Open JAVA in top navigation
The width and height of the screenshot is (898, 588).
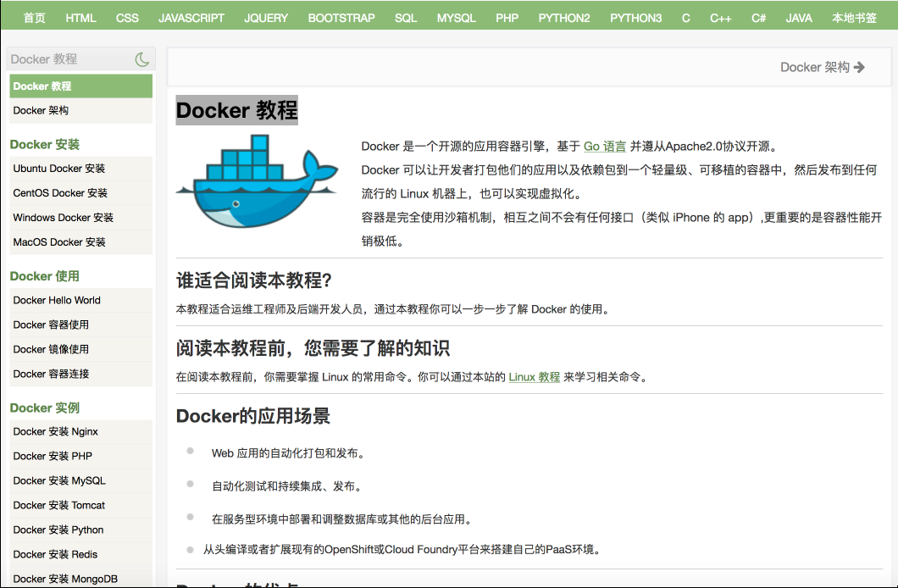[799, 18]
